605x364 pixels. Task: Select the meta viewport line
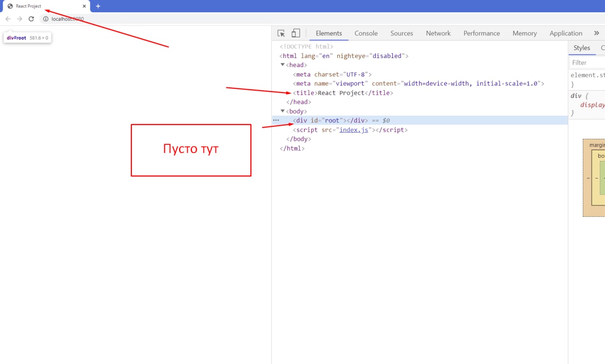[419, 84]
